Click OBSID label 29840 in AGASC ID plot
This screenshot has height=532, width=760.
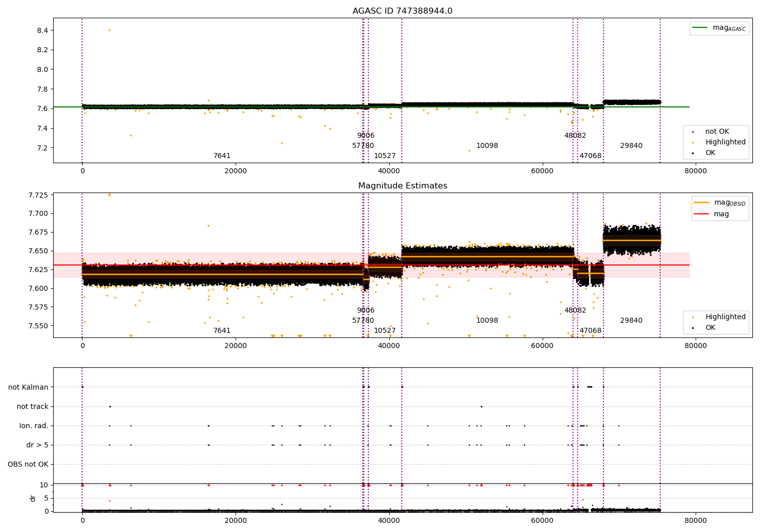click(631, 146)
